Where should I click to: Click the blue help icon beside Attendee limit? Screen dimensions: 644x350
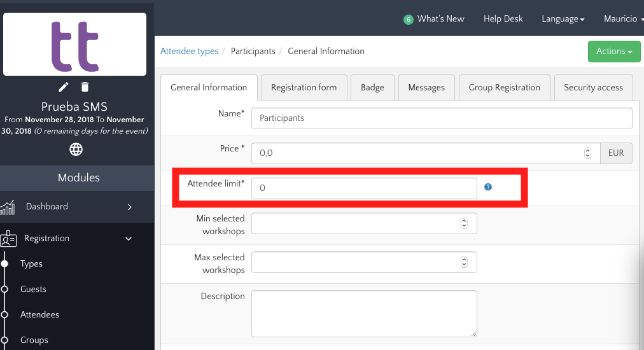click(488, 187)
